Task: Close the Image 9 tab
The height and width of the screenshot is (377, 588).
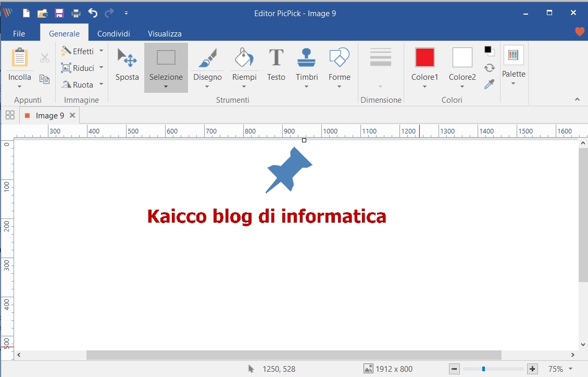Action: pyautogui.click(x=72, y=115)
